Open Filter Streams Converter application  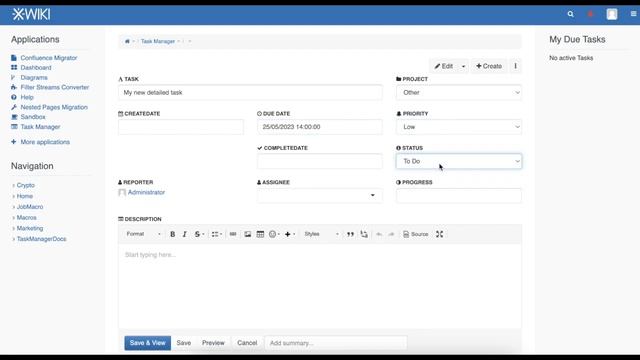pyautogui.click(x=55, y=87)
